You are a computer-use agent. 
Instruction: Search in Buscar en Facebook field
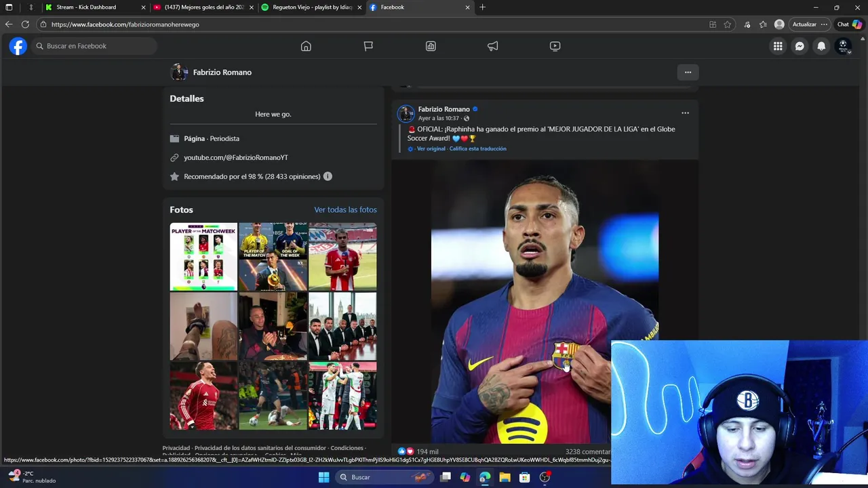pos(94,46)
